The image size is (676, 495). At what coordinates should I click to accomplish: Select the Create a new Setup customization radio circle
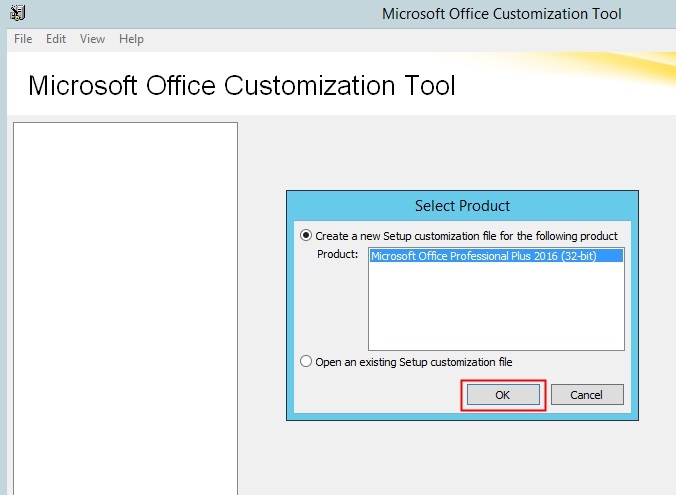pyautogui.click(x=306, y=235)
